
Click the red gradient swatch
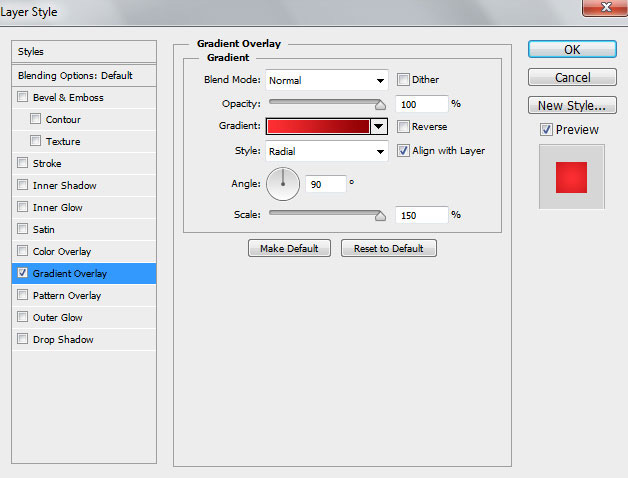[x=318, y=127]
